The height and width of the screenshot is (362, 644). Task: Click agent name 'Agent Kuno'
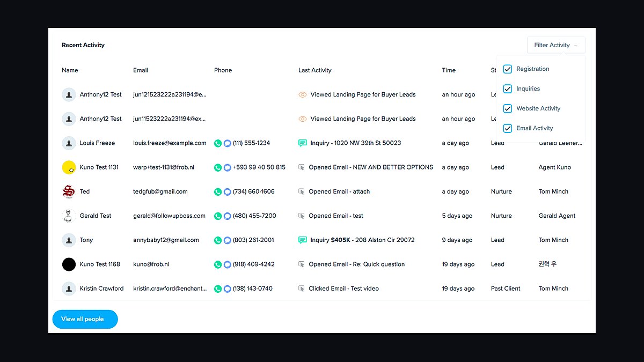555,167
